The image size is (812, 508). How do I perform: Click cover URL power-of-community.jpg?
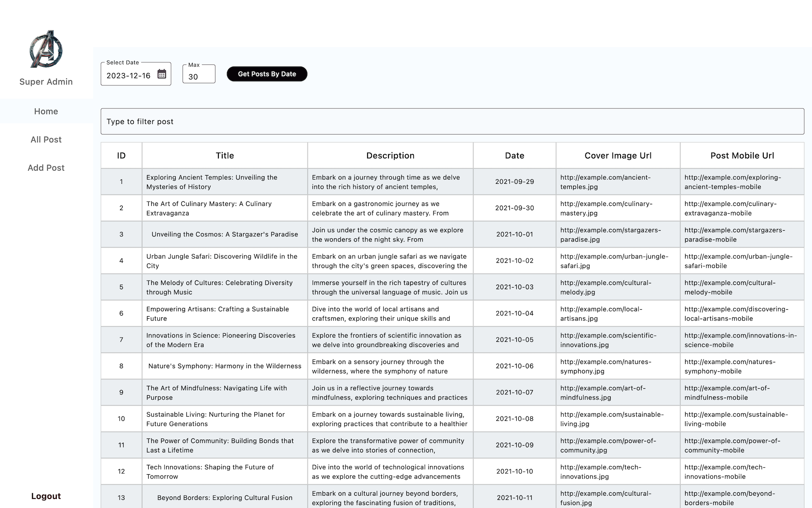(x=608, y=445)
